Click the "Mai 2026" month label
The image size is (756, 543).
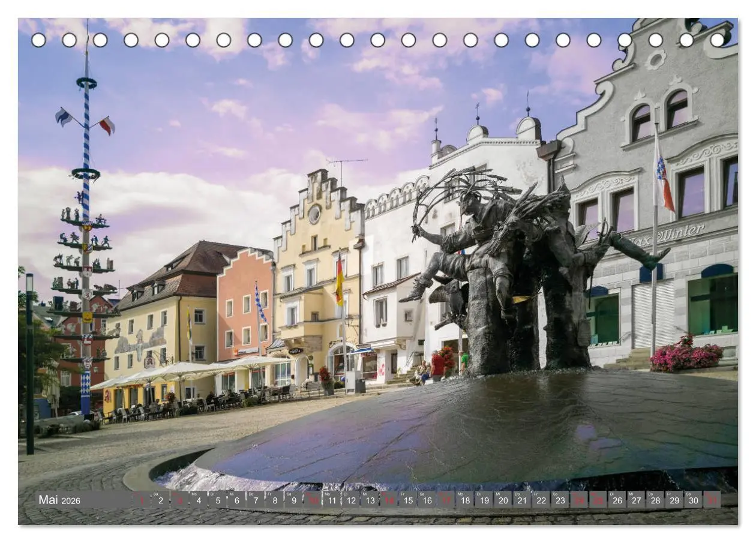coord(59,500)
